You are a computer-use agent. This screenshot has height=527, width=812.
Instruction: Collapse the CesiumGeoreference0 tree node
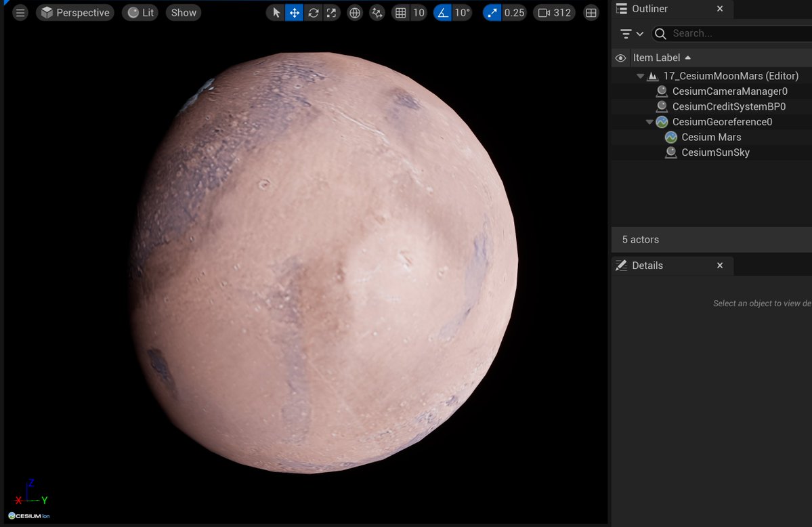tap(649, 122)
